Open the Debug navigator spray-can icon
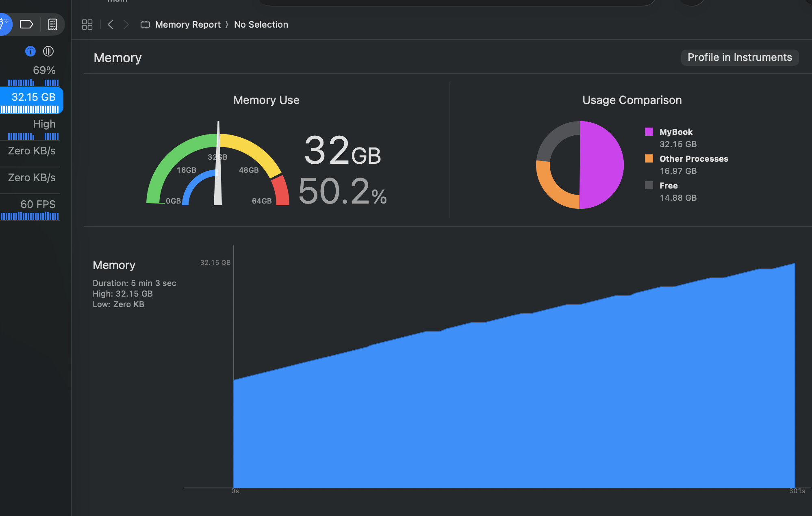The width and height of the screenshot is (812, 516). [x=4, y=24]
